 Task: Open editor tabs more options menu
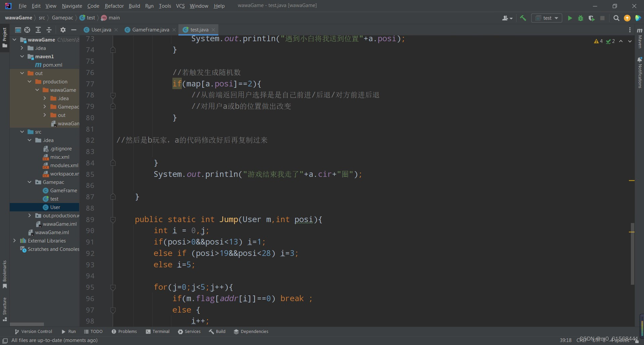[x=630, y=30]
